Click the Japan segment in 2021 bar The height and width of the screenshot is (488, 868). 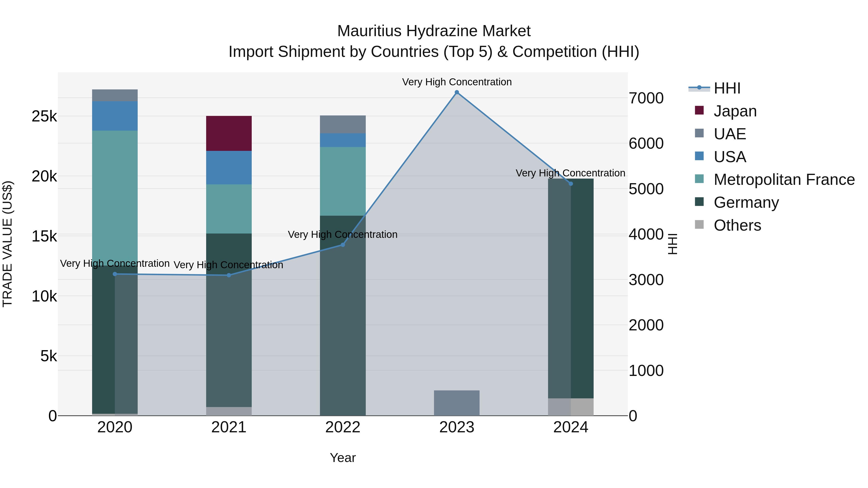pos(229,133)
